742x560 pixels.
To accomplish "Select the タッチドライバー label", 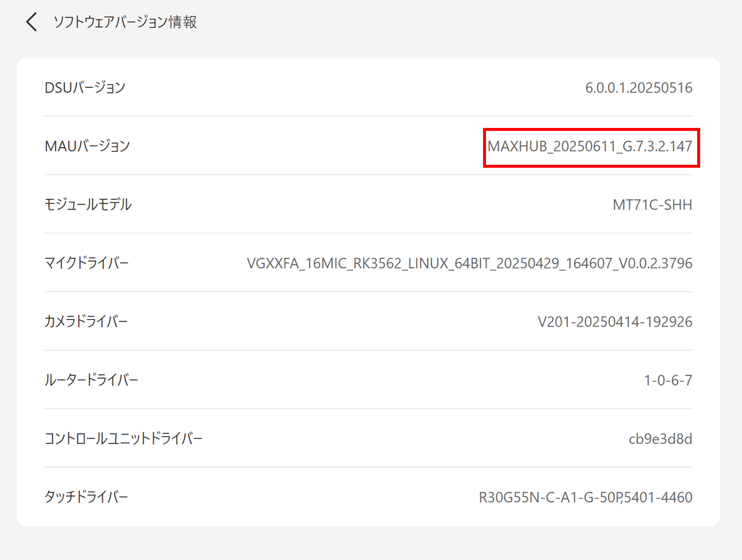I will (x=86, y=497).
